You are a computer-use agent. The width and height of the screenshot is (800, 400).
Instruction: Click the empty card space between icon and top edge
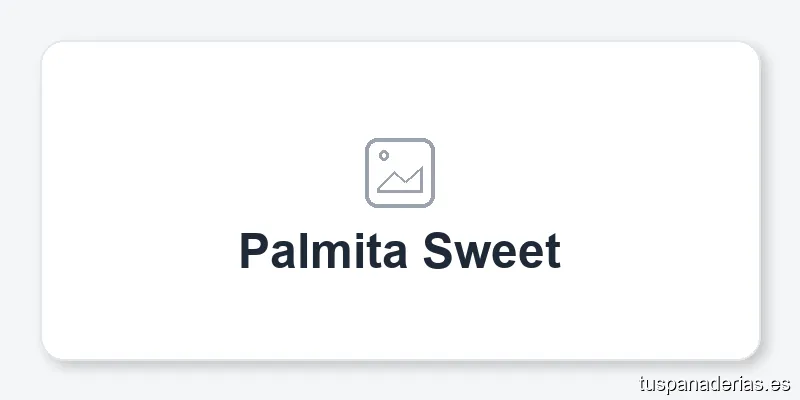[x=400, y=90]
